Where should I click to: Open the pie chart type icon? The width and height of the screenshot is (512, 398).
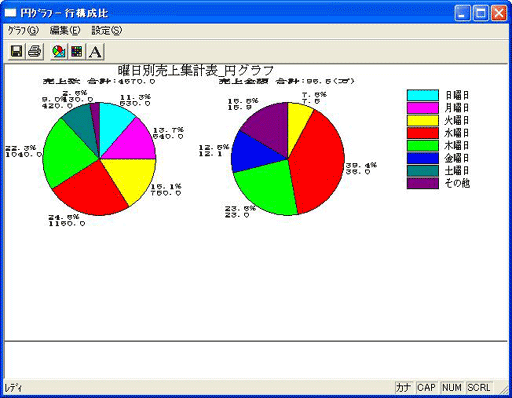tap(59, 51)
